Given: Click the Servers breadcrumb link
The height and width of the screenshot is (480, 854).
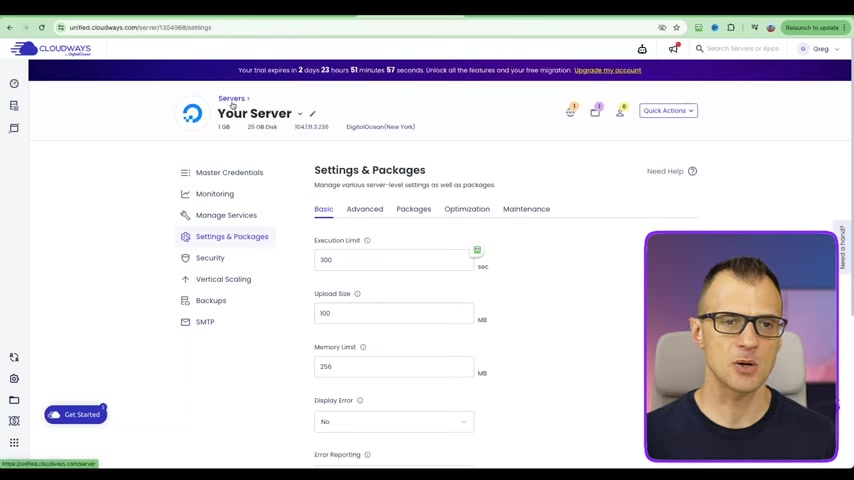Looking at the screenshot, I should pos(231,99).
